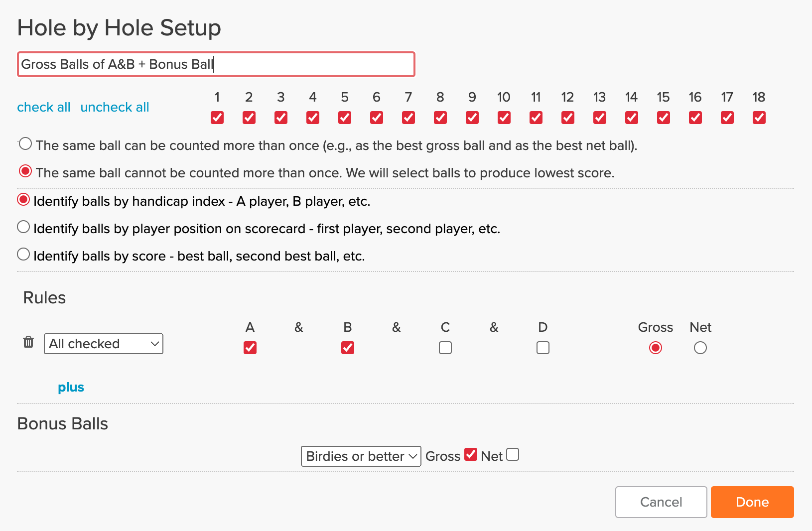The height and width of the screenshot is (531, 812).
Task: Uncheck player A checkbox in Rules
Action: pyautogui.click(x=250, y=348)
